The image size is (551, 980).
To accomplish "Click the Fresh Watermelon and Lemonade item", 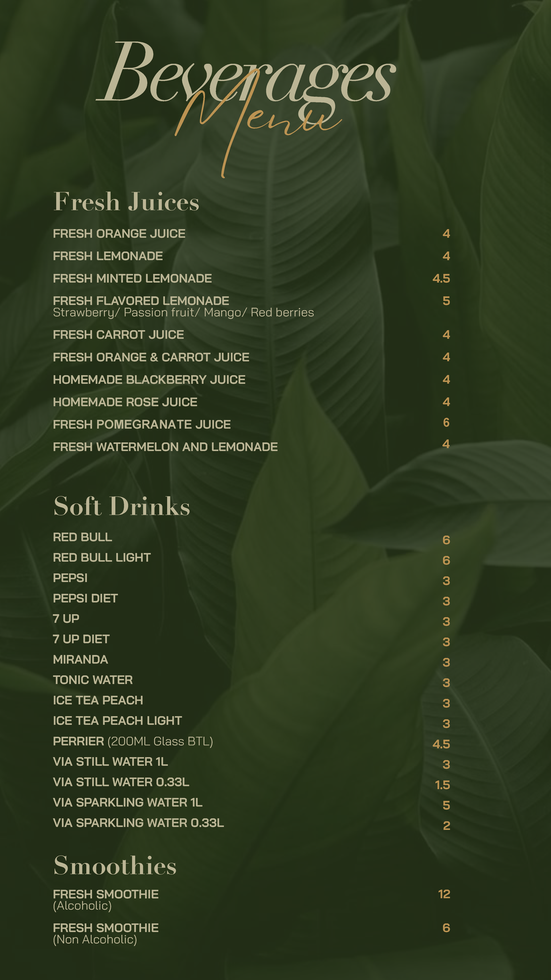I will click(x=165, y=447).
